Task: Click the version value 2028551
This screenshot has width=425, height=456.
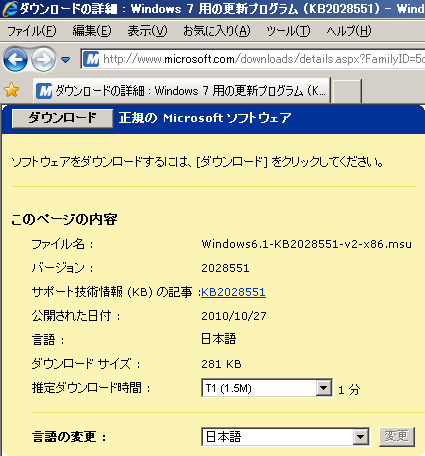Action: (x=225, y=268)
